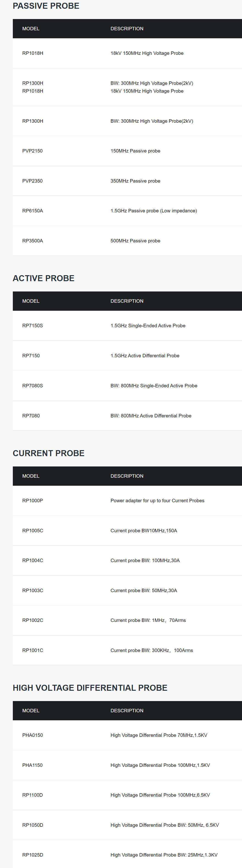Click the RP7080S 800MHz probe row
The image size is (242, 868).
click(127, 386)
